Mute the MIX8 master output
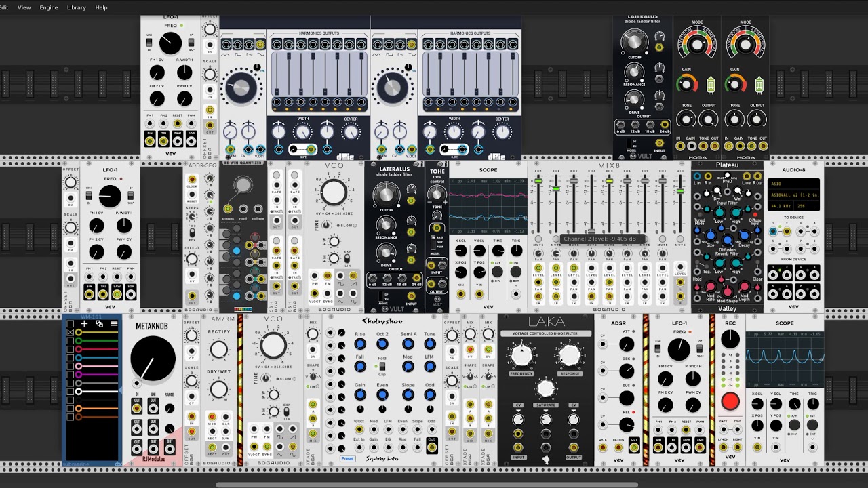Image resolution: width=868 pixels, height=488 pixels. point(679,239)
